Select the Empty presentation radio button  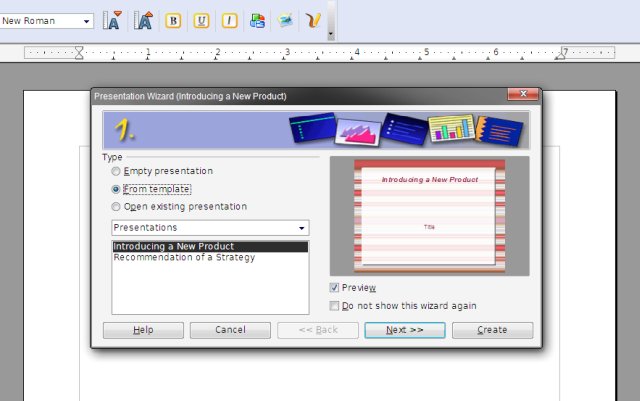click(117, 172)
